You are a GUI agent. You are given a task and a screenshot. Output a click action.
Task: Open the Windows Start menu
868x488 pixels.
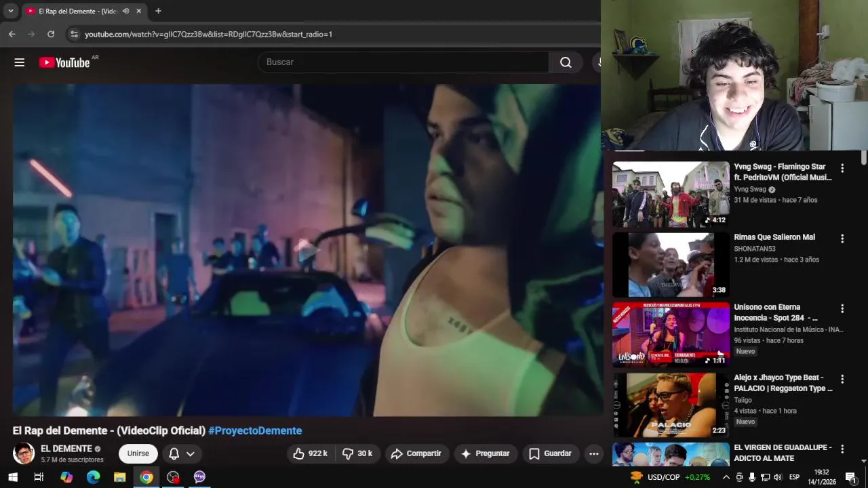(x=12, y=477)
